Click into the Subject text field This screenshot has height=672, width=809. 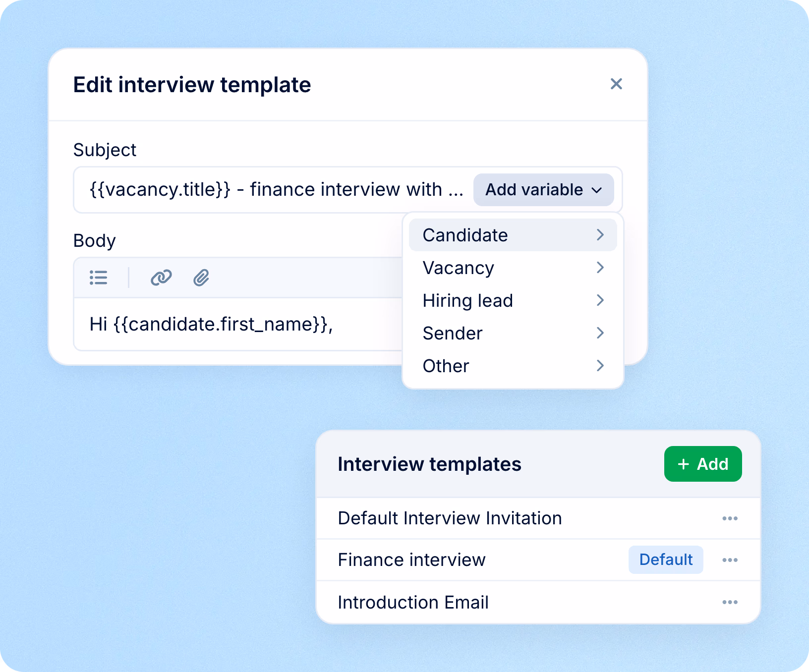click(276, 190)
